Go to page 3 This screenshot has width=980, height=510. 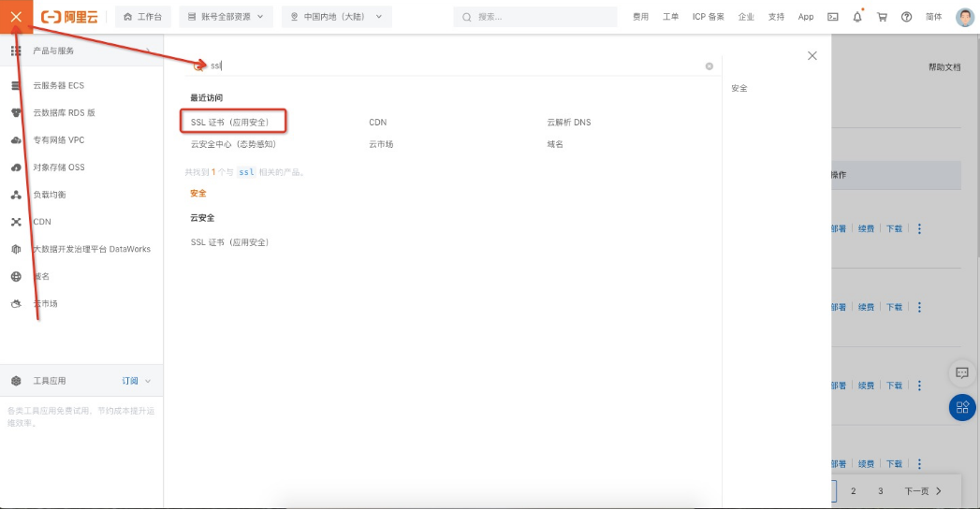coord(881,491)
